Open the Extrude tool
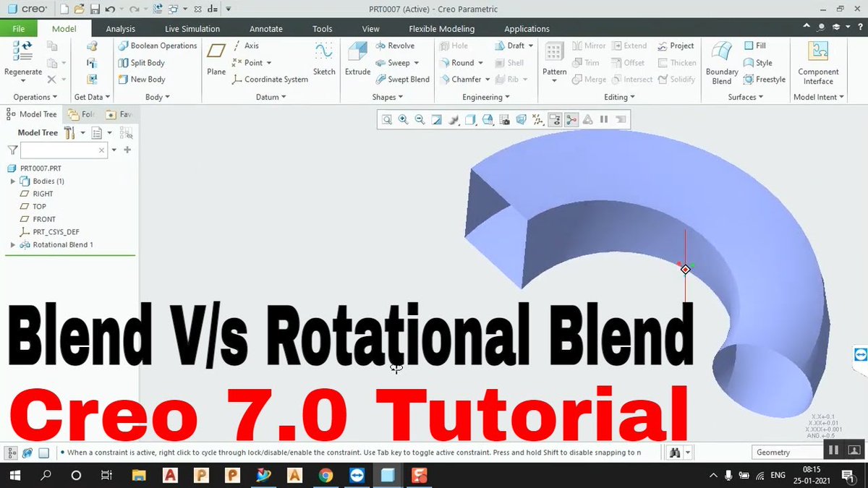 tap(357, 62)
